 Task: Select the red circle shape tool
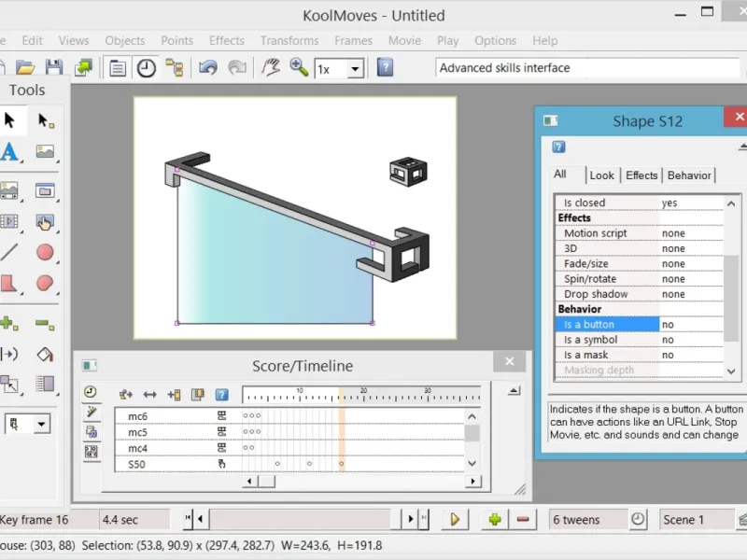click(45, 252)
